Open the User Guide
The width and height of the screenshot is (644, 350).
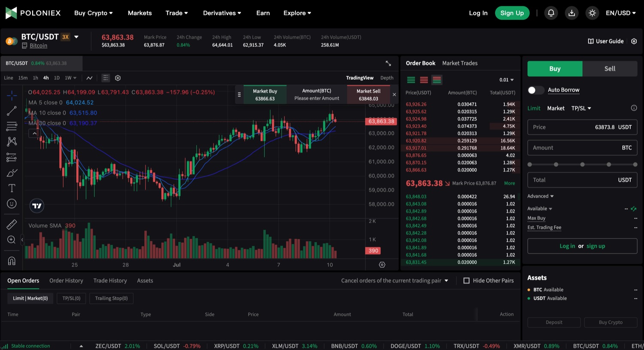[605, 41]
